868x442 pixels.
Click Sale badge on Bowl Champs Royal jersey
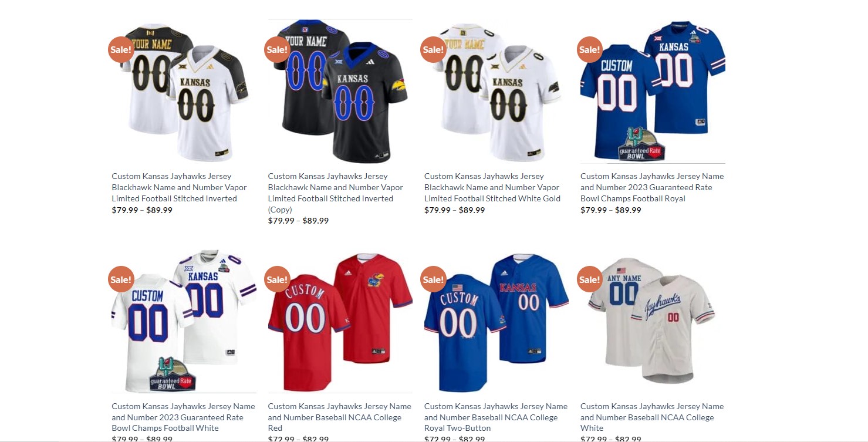589,49
